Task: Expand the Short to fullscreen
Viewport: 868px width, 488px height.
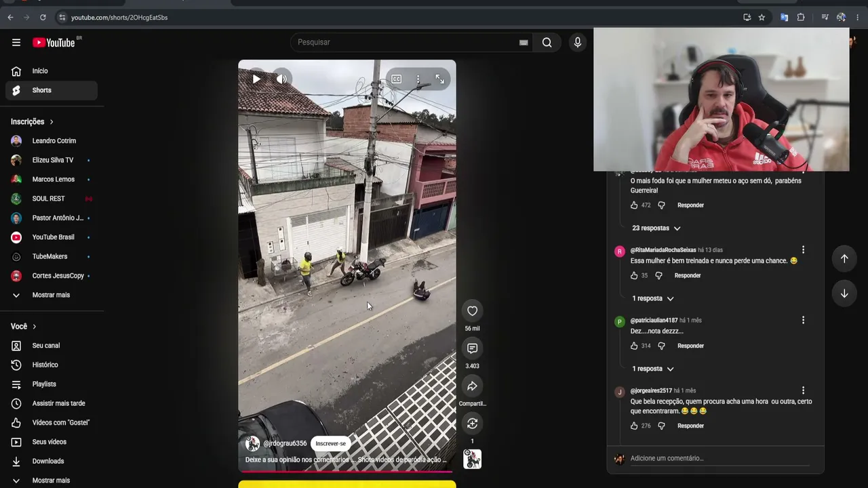Action: [x=439, y=79]
